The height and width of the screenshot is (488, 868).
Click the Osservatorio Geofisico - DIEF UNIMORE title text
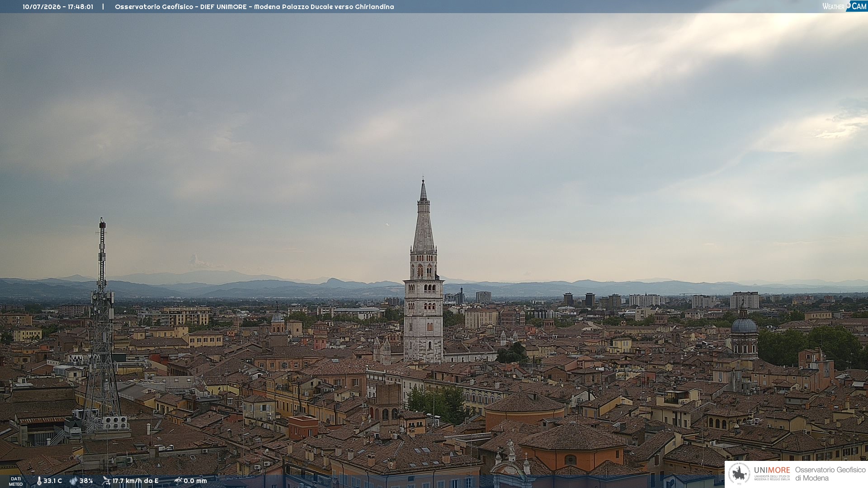coord(181,7)
